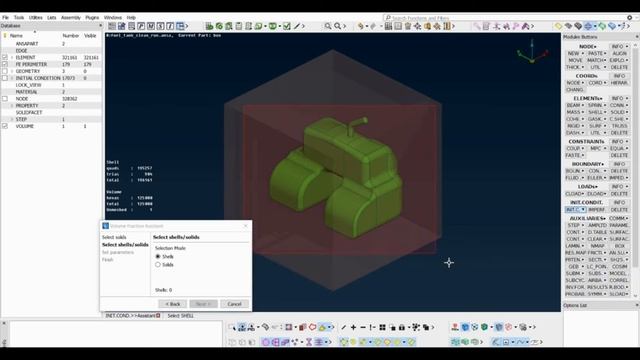Click the padlock icon in bottom toolbar

tap(402, 327)
